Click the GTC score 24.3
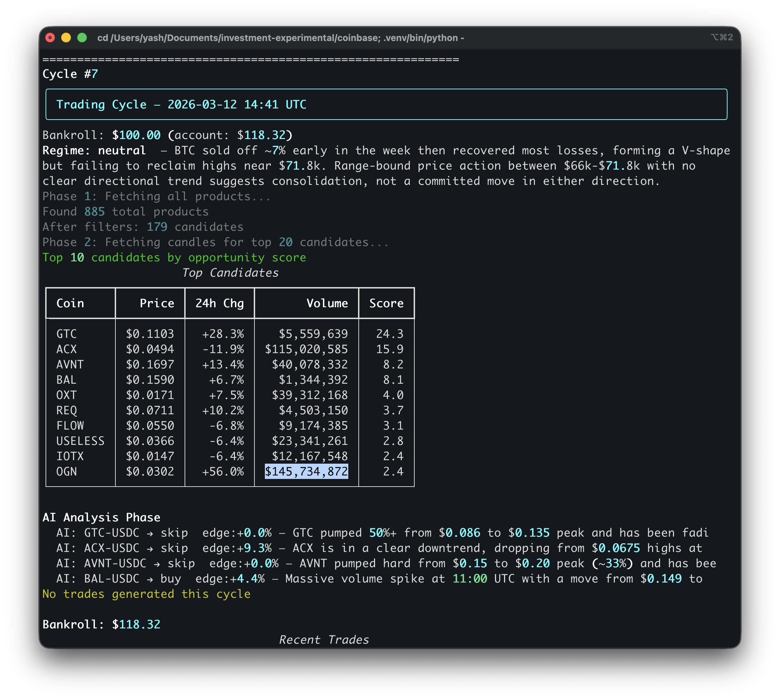 390,334
